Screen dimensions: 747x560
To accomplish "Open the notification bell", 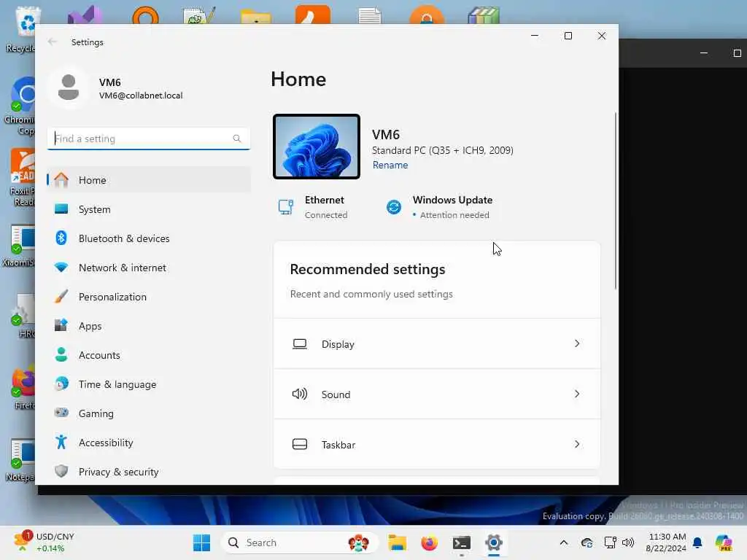I will [697, 542].
